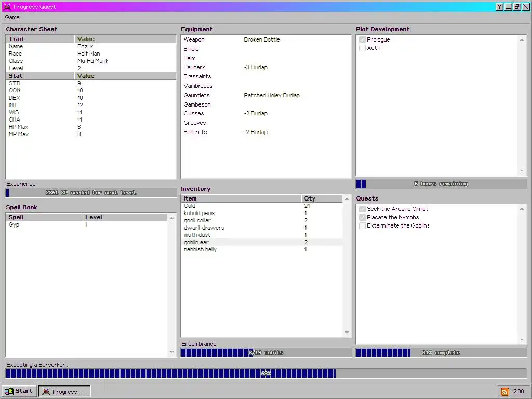Toggle Seek the Arcane Gimlet checkbox
The image size is (532, 399).
pos(362,209)
